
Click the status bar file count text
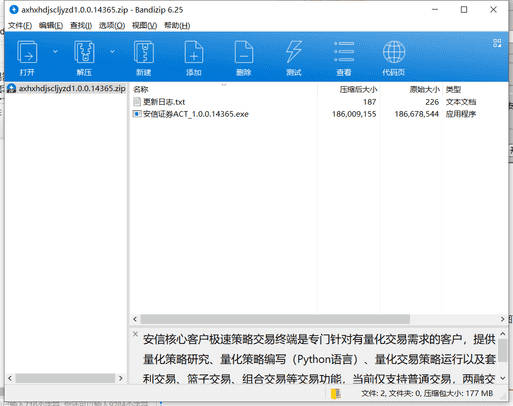(x=427, y=394)
